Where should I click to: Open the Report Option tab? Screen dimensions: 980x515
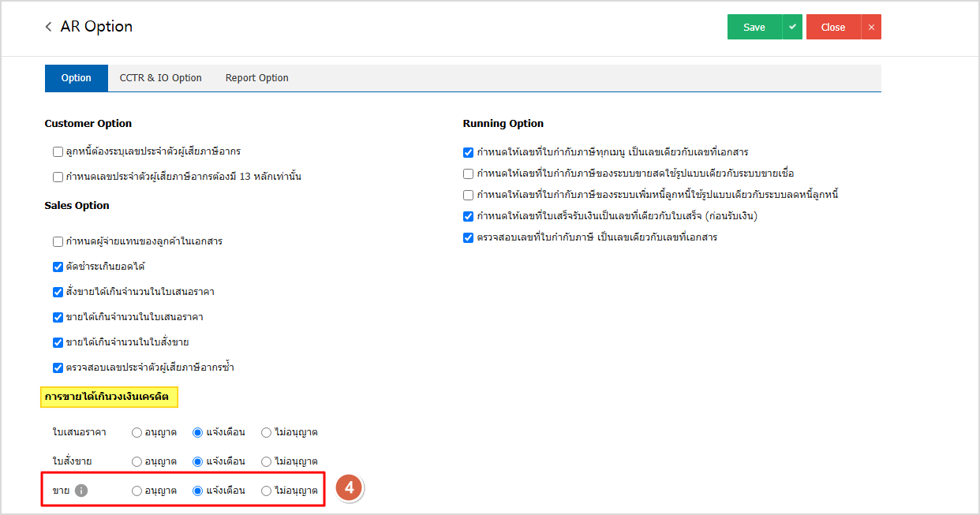point(256,78)
